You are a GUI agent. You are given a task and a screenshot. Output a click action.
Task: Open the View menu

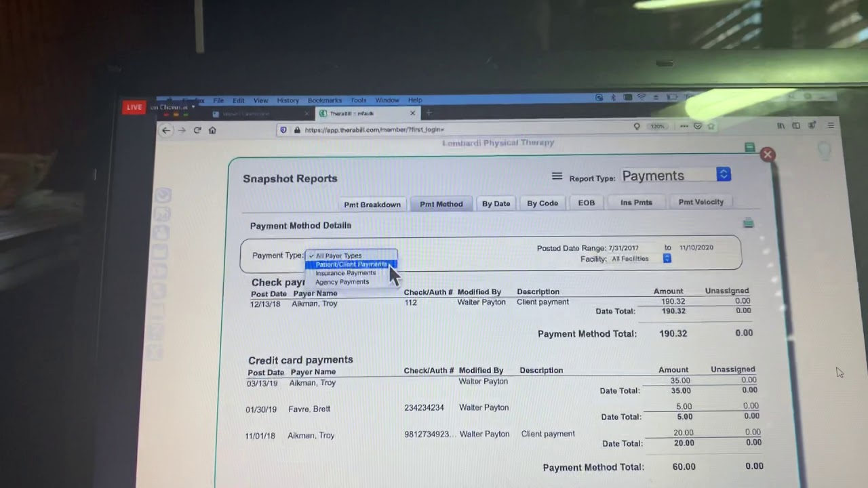click(x=260, y=100)
